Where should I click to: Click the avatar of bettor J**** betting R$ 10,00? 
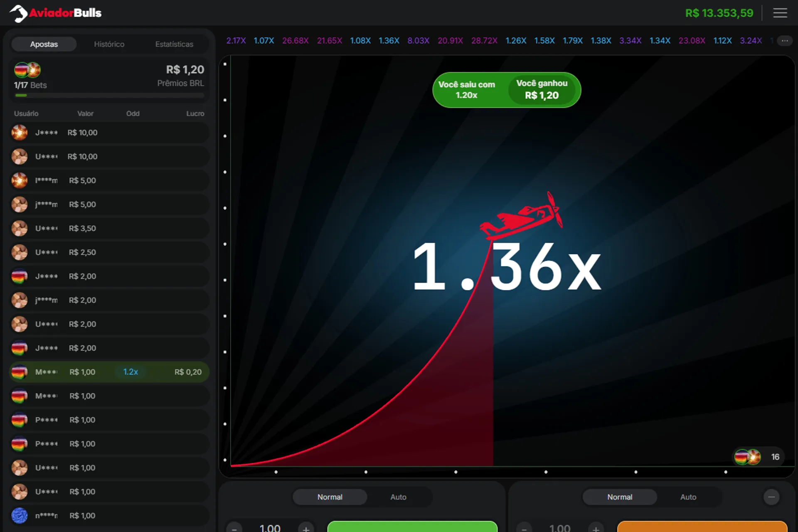(x=20, y=133)
